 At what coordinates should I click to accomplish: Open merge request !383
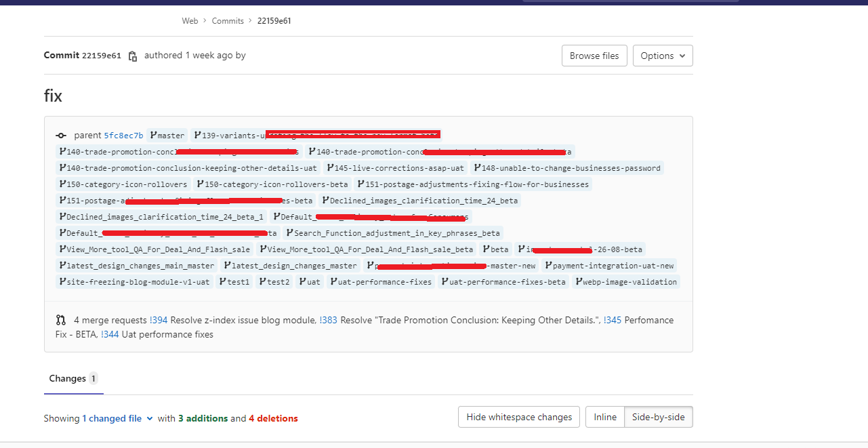click(x=329, y=320)
